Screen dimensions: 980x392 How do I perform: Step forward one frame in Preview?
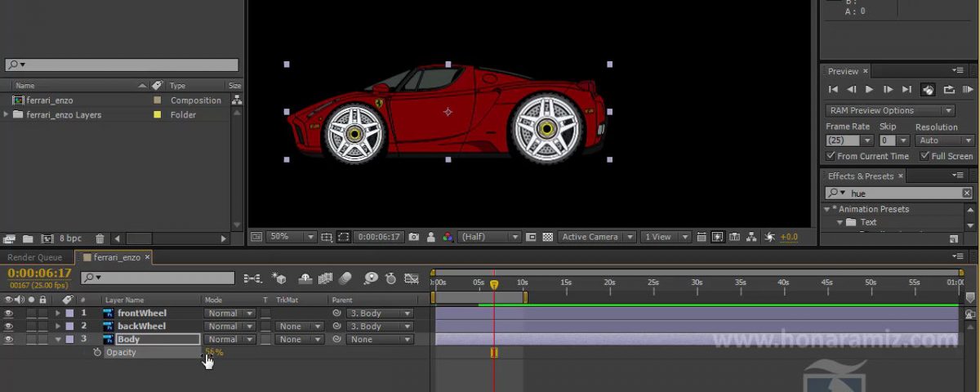[889, 90]
